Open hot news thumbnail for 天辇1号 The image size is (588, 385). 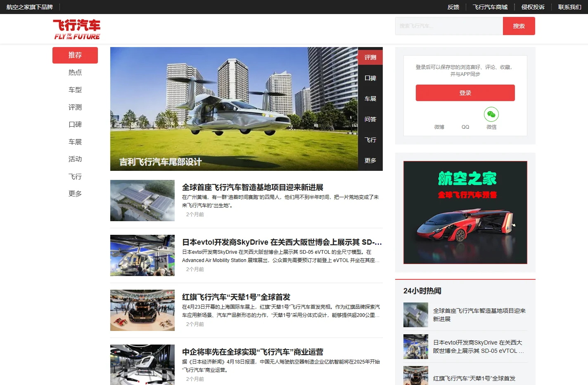pyautogui.click(x=416, y=376)
